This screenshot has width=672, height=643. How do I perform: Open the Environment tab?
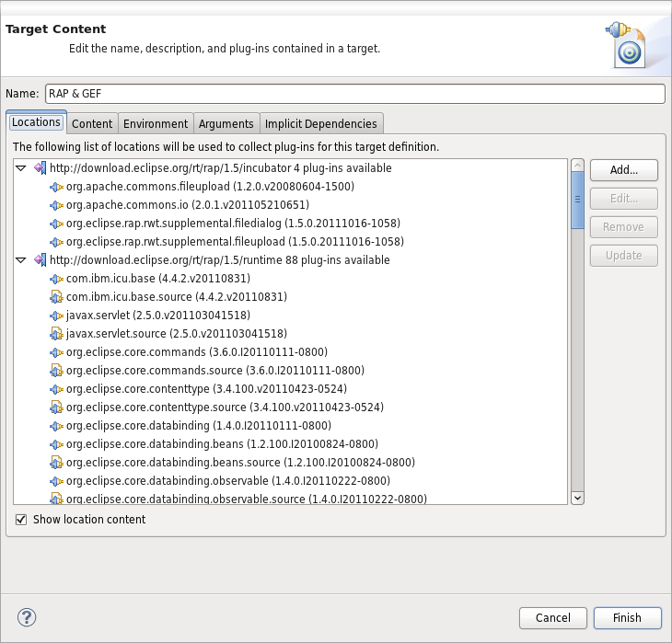point(156,124)
